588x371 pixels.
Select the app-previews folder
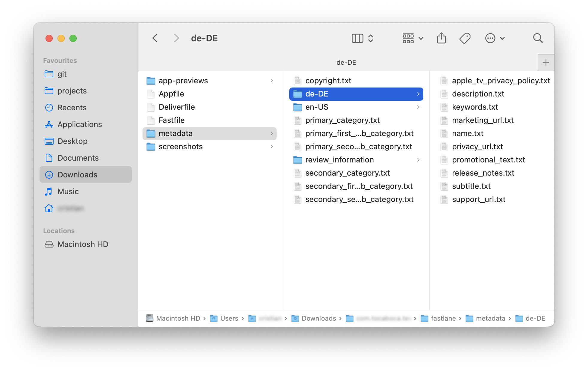point(209,81)
